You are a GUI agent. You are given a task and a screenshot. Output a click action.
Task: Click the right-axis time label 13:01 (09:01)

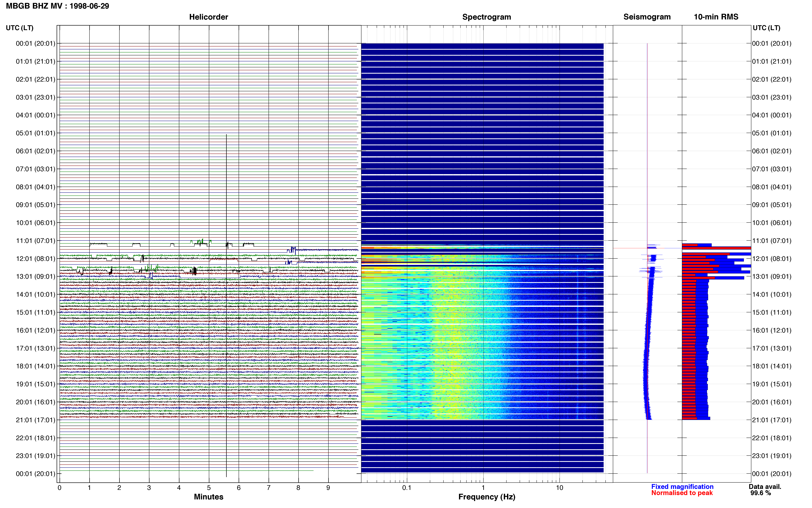772,277
